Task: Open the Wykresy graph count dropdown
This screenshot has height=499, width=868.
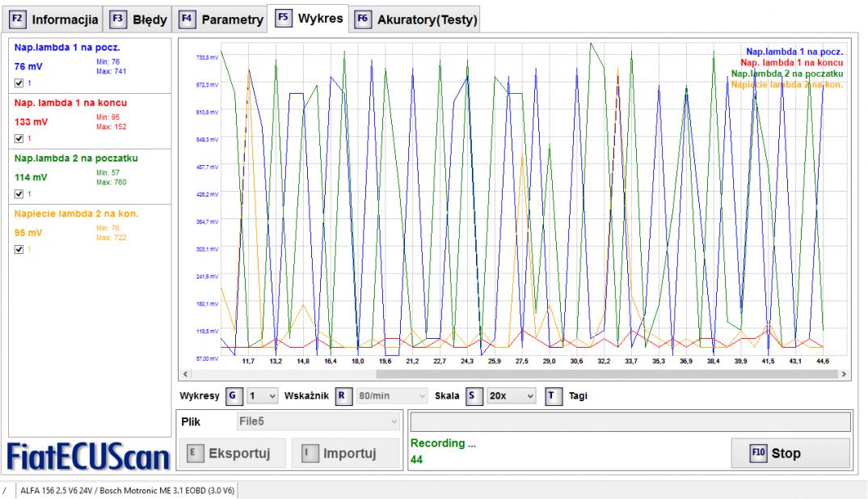Action: pos(261,397)
